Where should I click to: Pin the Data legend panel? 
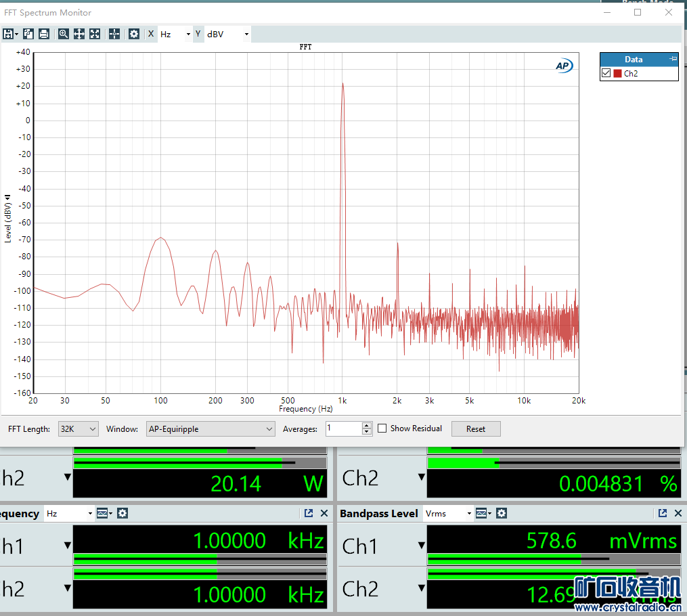tap(673, 59)
